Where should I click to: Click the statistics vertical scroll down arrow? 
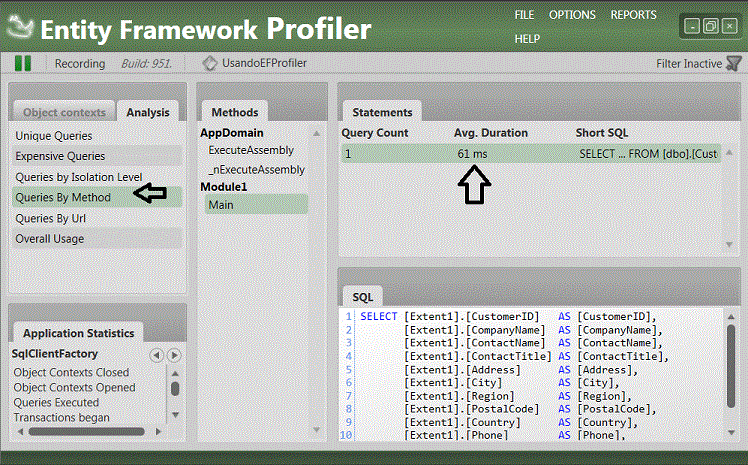tap(175, 414)
